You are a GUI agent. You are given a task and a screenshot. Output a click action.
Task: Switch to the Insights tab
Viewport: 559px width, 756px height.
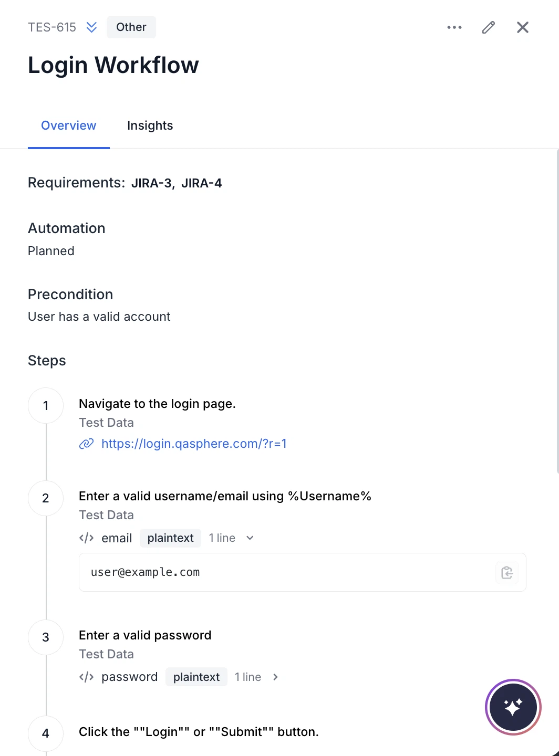coord(150,125)
